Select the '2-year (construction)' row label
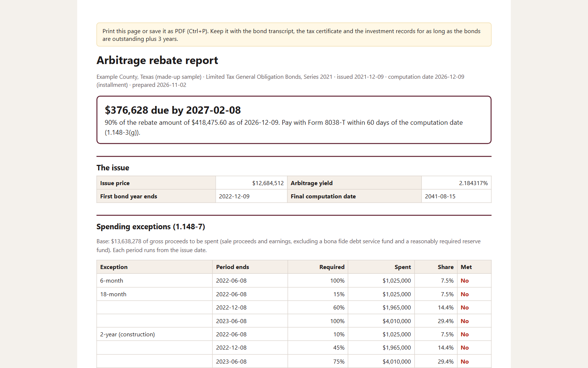 (x=128, y=334)
